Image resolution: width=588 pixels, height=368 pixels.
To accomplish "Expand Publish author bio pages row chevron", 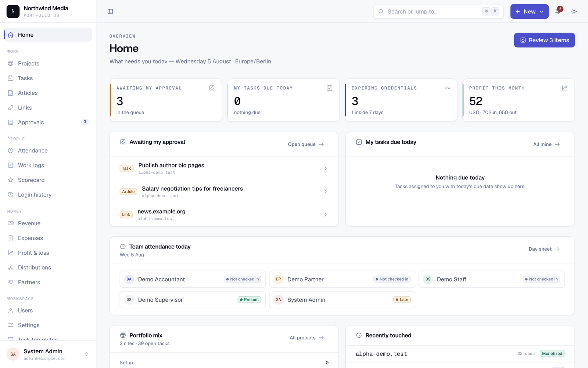I will pos(326,169).
